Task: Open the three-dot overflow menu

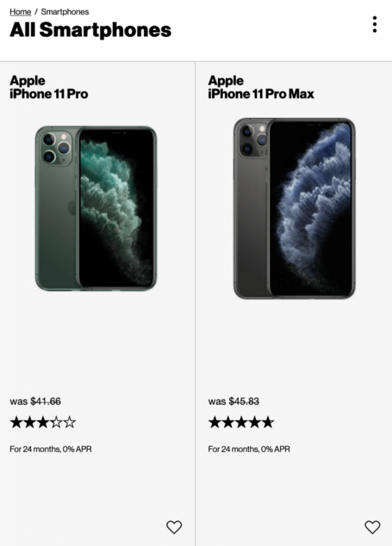Action: point(374,25)
